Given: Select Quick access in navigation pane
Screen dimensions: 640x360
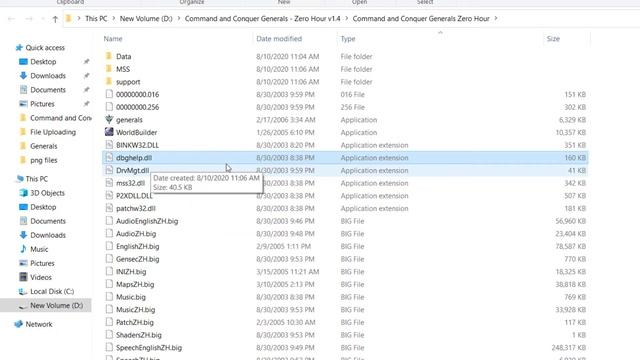Looking at the screenshot, I should coord(45,48).
